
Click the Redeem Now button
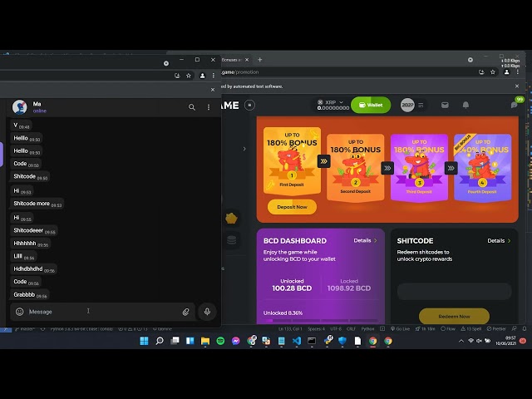[x=455, y=316]
